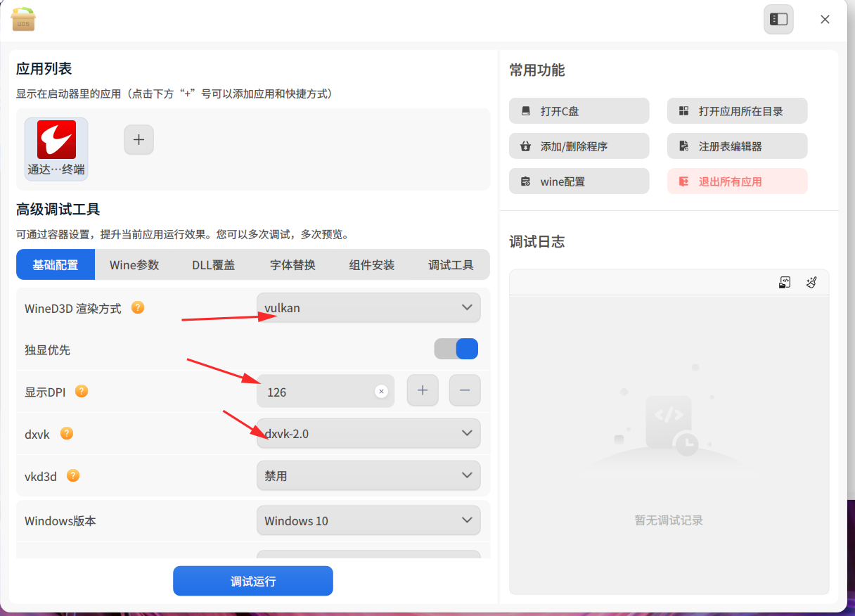
Task: Open wine配置
Action: (x=579, y=181)
